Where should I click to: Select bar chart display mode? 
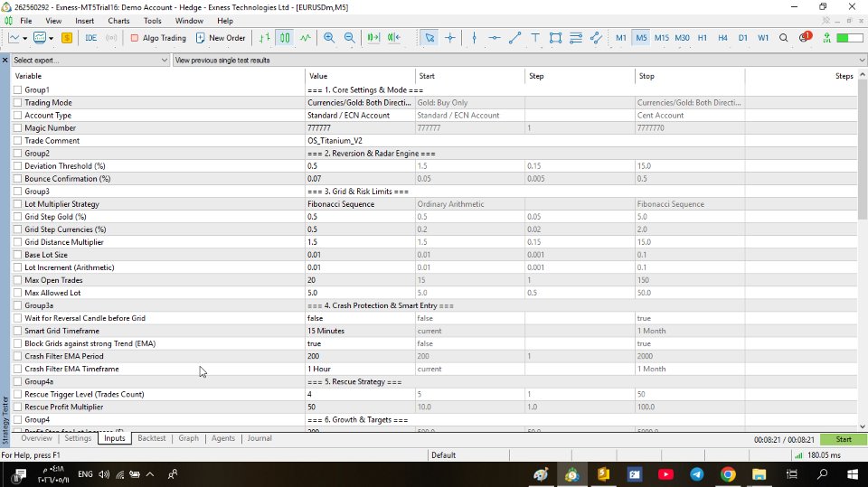coord(265,38)
